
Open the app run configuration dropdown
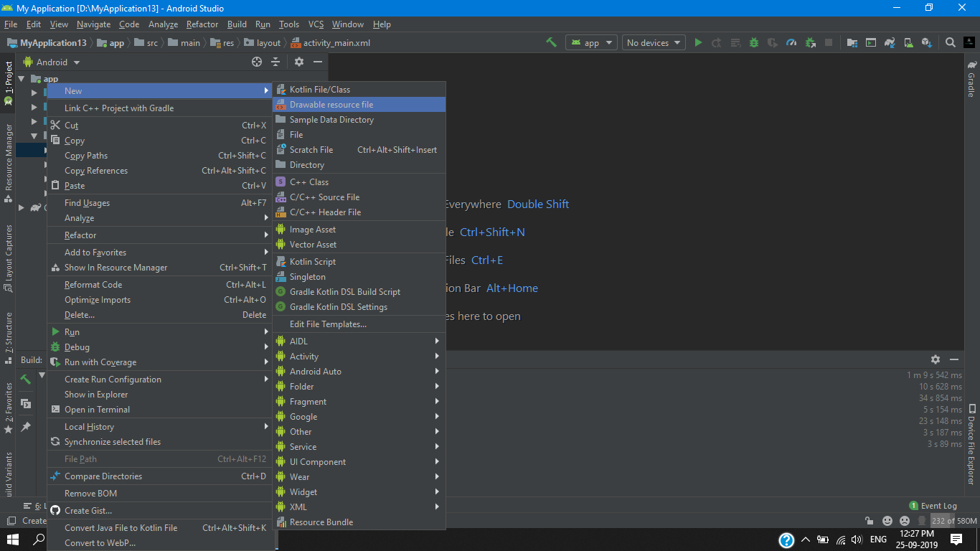point(591,43)
